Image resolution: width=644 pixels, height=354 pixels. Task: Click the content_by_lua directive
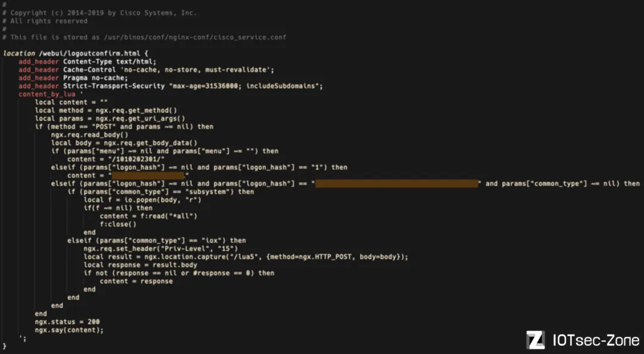click(47, 94)
